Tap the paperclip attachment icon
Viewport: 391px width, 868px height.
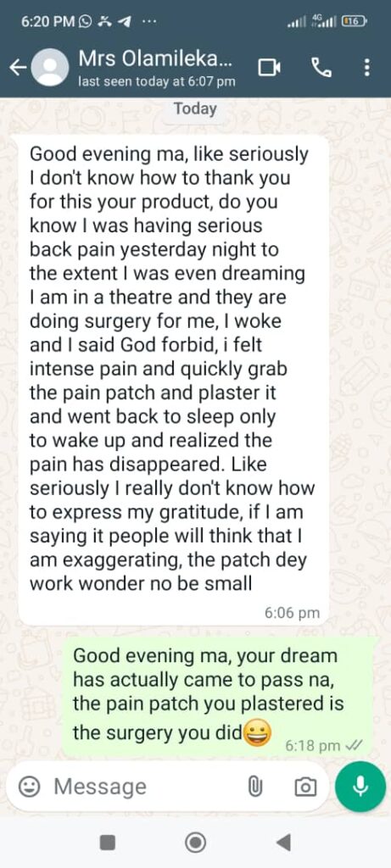(x=254, y=787)
